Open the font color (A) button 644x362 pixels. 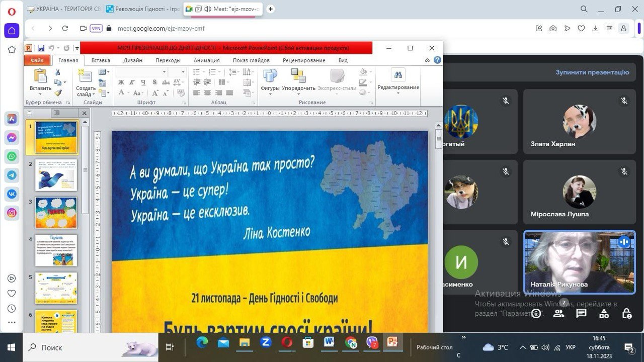(121, 93)
